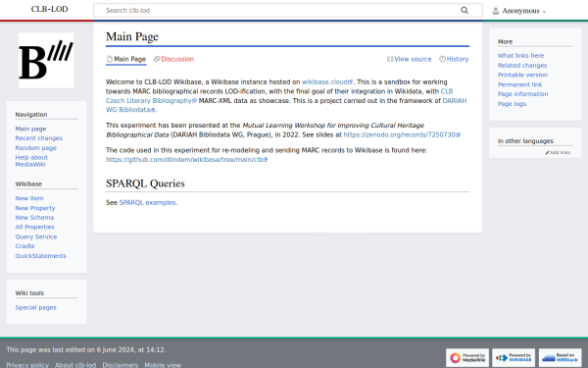Open the Cradle tool link
Viewport: 588px width, 368px height.
pyautogui.click(x=24, y=246)
